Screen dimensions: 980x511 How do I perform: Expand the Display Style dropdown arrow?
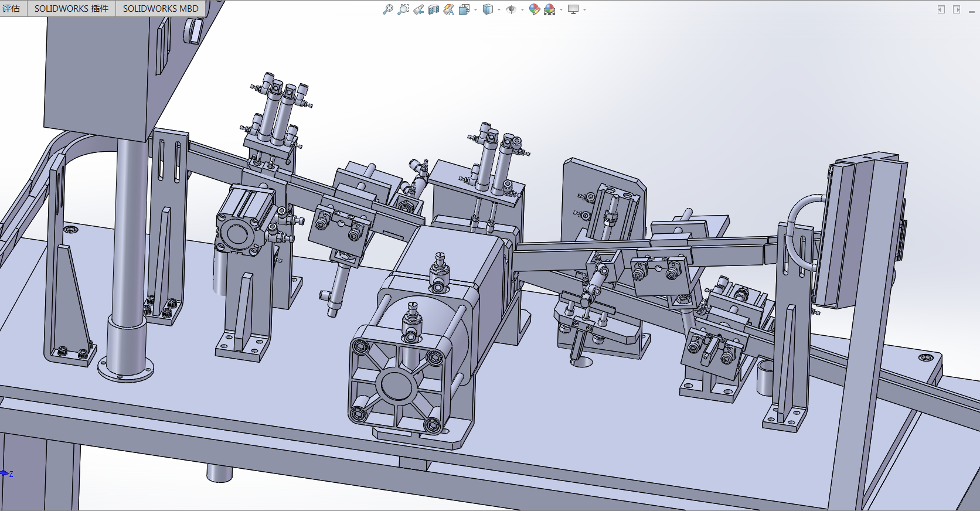tap(499, 9)
